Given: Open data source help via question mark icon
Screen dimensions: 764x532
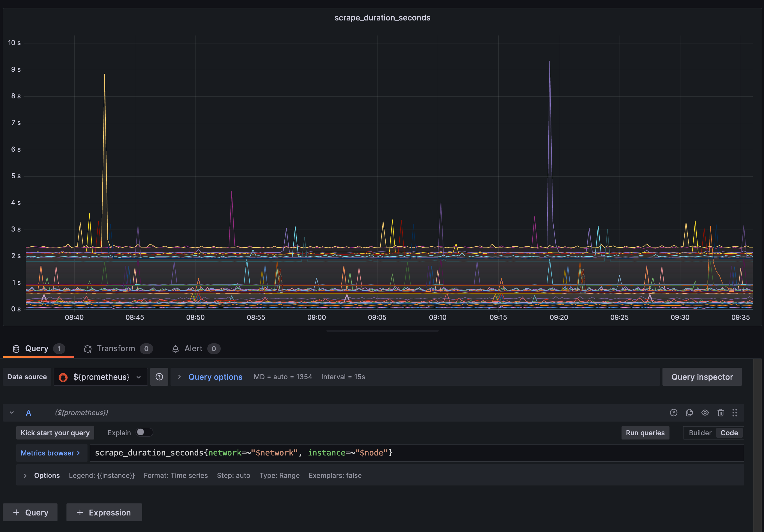Looking at the screenshot, I should [159, 377].
